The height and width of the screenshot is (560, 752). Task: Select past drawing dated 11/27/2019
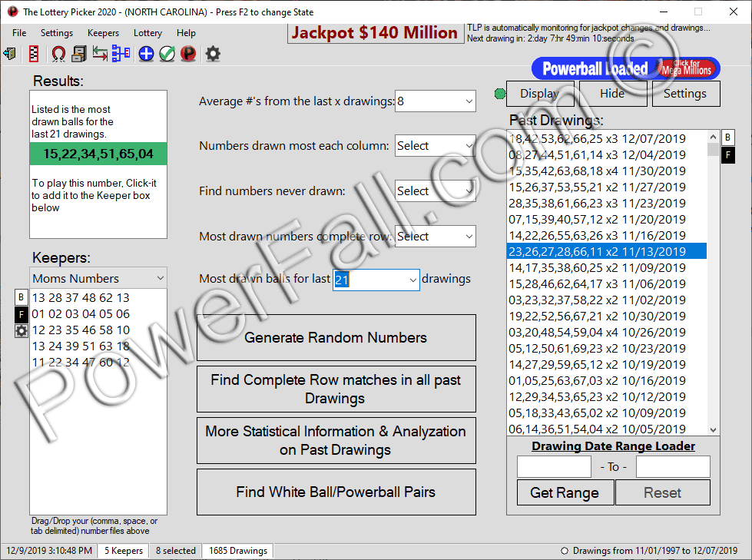point(607,187)
